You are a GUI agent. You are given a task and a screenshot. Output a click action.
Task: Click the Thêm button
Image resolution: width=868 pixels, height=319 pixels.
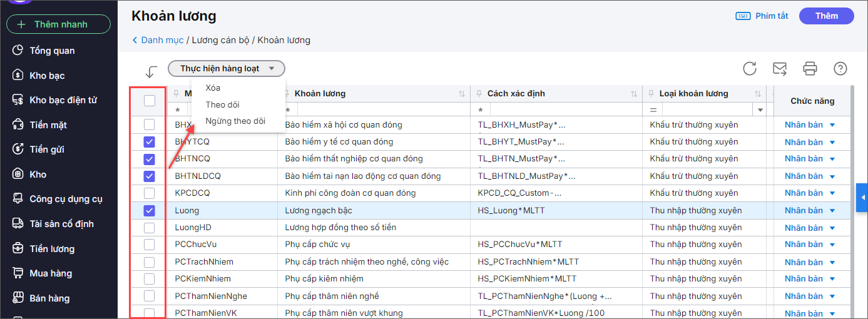(x=826, y=16)
